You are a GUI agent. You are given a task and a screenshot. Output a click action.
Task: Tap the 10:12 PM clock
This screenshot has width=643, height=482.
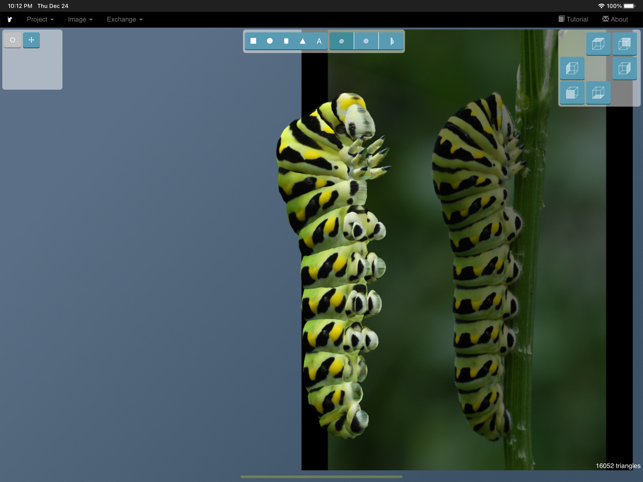coord(20,6)
